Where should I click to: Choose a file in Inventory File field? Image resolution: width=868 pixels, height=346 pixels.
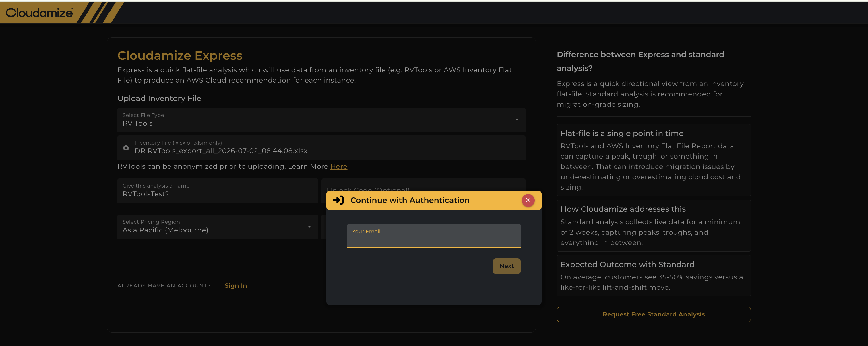pyautogui.click(x=321, y=147)
